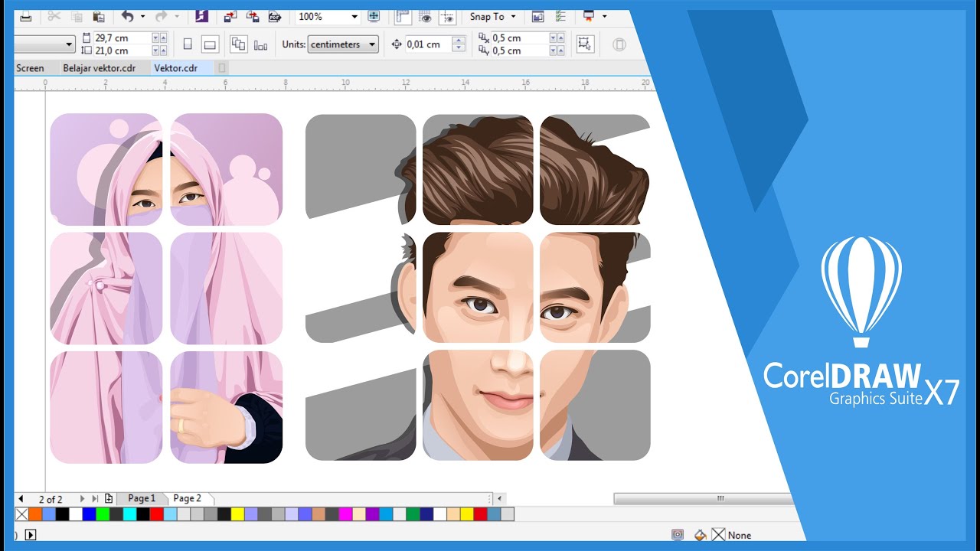Apply layout to current page only button
The width and height of the screenshot is (980, 551).
(261, 44)
